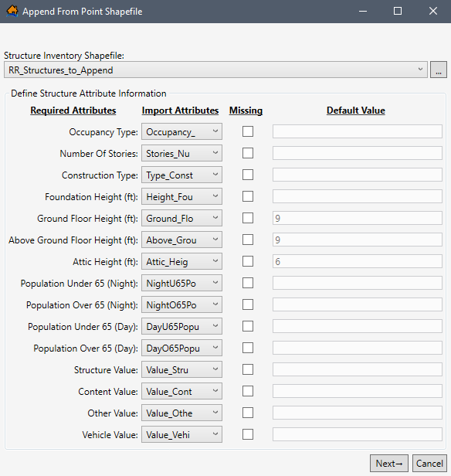This screenshot has height=476, width=451.
Task: Click the Ground Floor Height default value field
Action: [358, 218]
